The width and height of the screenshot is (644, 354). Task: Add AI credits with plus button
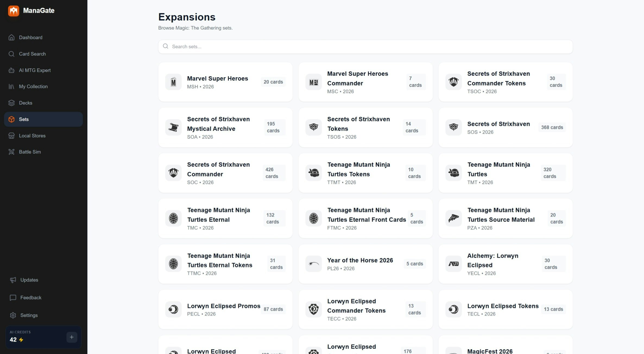(72, 337)
